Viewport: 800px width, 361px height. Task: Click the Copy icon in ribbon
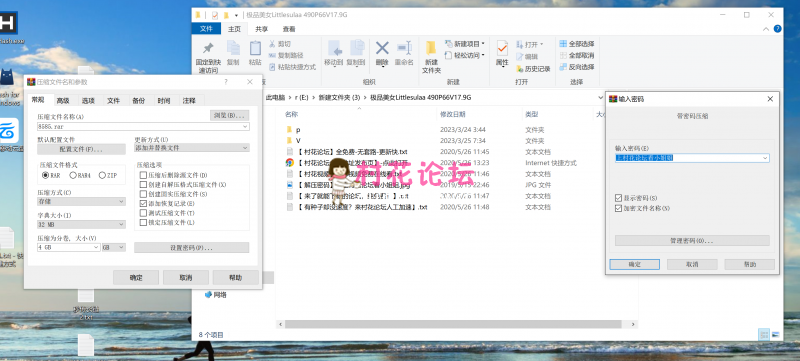pos(233,48)
